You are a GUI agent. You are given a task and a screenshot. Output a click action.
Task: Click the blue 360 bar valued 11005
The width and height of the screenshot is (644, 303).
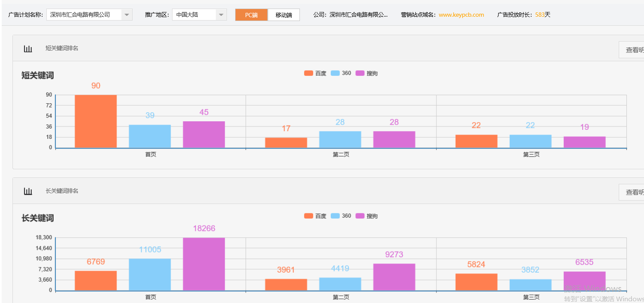(150, 274)
